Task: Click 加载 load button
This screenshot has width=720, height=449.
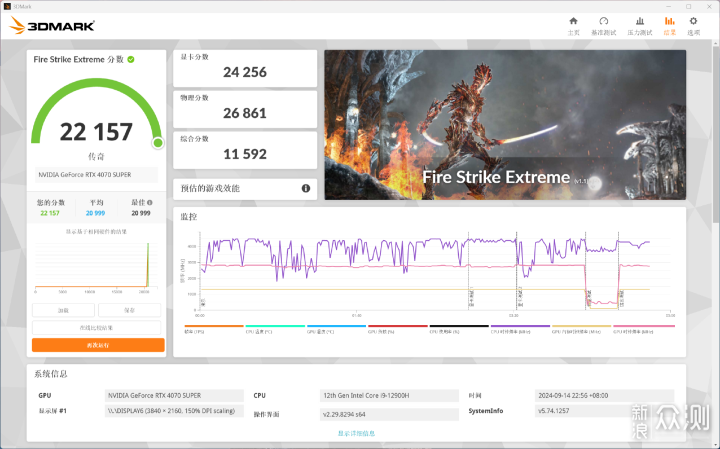Action: point(63,310)
